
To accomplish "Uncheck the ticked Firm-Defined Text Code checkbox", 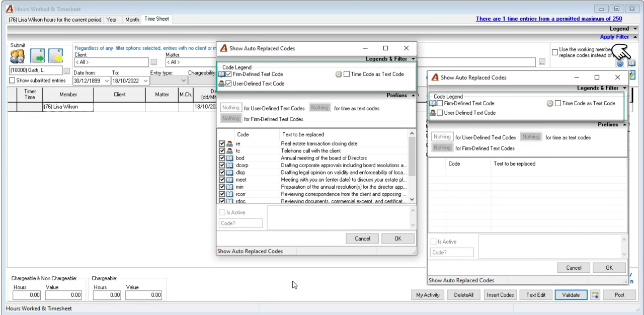I will point(229,74).
